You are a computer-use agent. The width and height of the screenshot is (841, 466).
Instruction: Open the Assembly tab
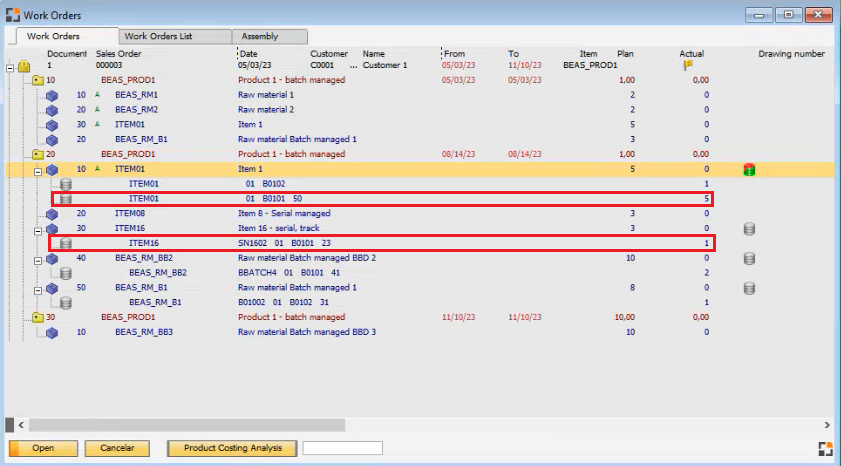259,36
